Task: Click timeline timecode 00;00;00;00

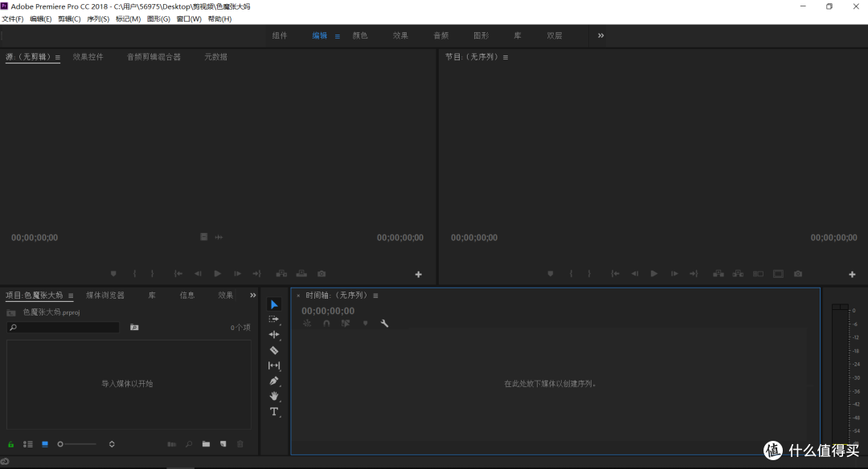Action: (328, 311)
